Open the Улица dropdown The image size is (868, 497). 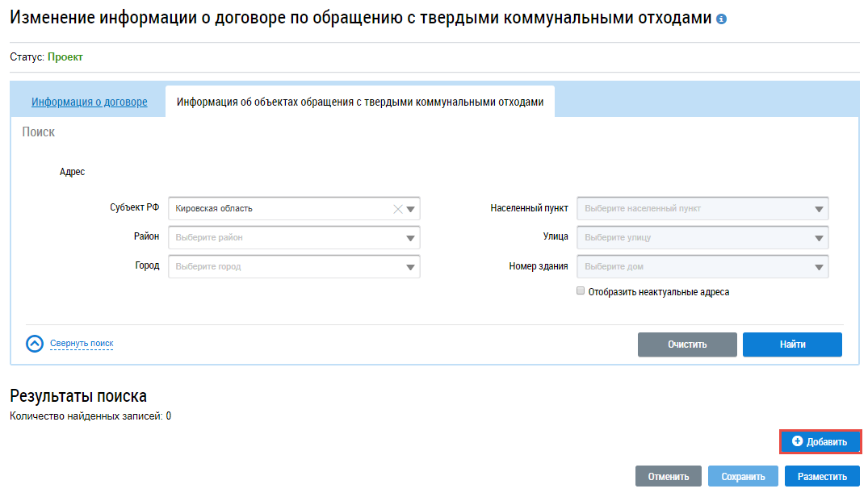(x=820, y=238)
